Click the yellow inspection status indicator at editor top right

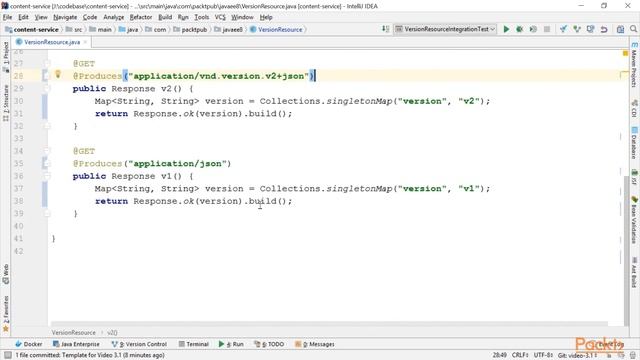pyautogui.click(x=625, y=53)
